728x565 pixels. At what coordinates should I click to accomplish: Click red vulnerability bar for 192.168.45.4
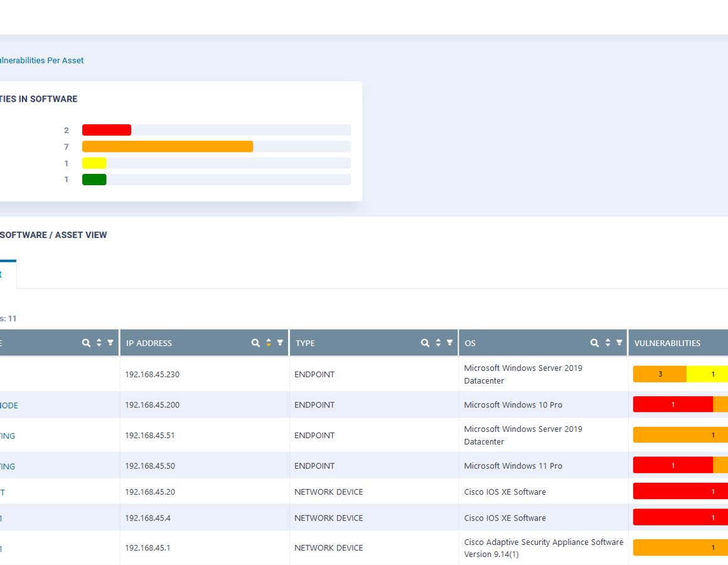(681, 518)
